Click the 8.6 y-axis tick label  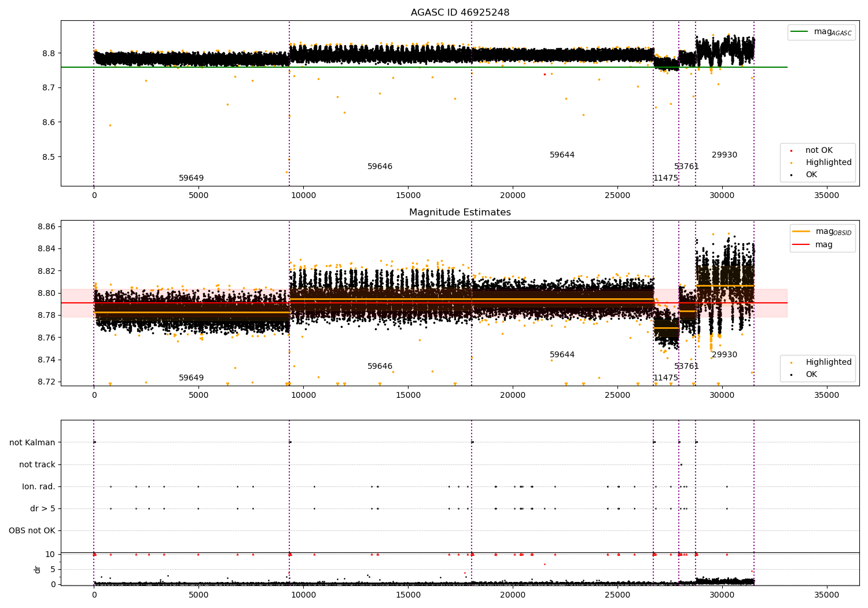point(49,123)
